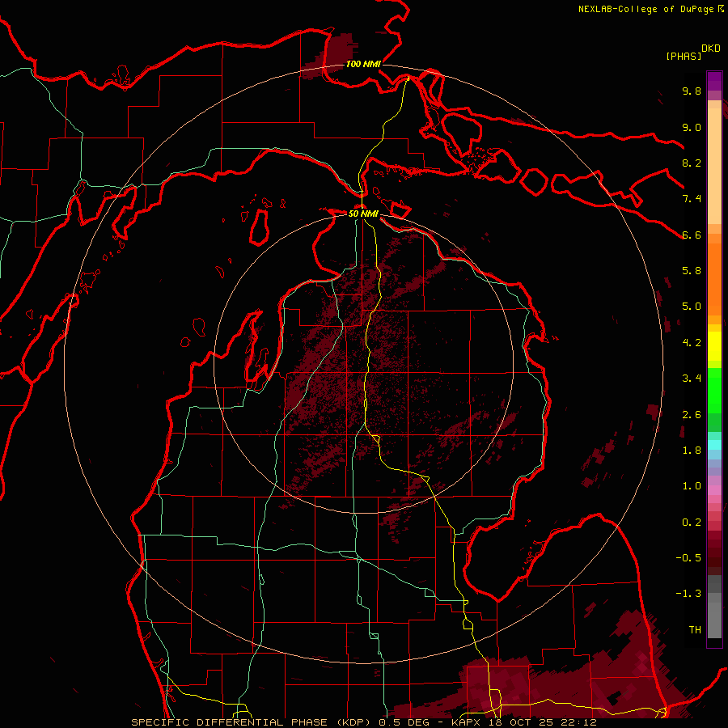Click the 0.2 legend value
Viewport: 728px width, 728px height.
(x=692, y=523)
